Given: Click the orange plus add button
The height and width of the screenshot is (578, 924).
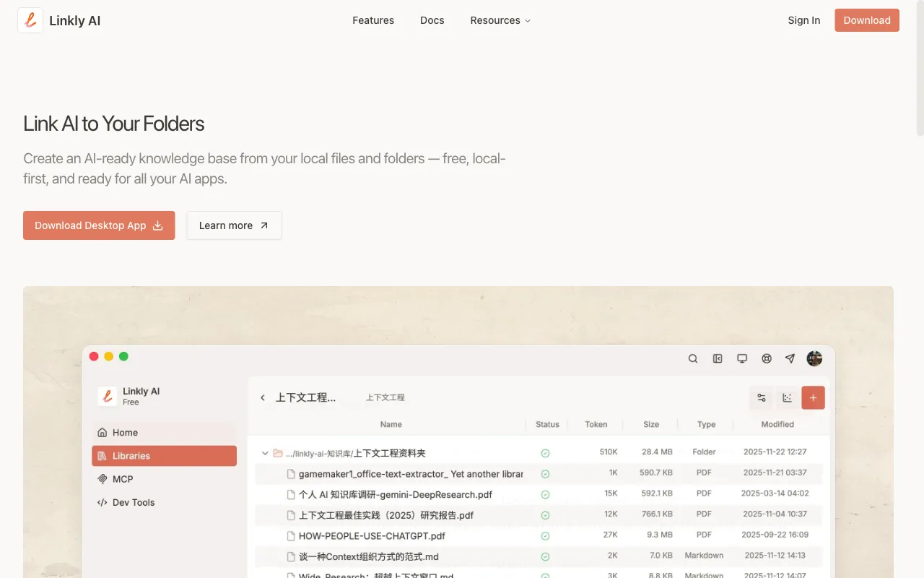Looking at the screenshot, I should point(814,397).
